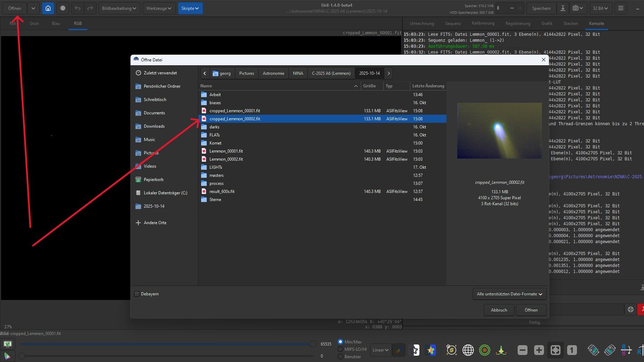Click the upper histogram cutoff slider handle
The height and width of the screenshot is (362, 644).
point(313,344)
